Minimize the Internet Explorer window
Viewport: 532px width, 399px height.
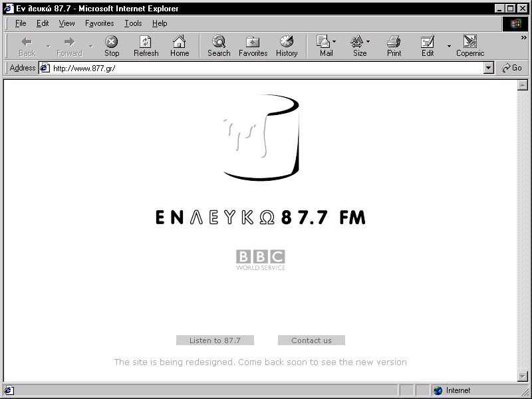[x=499, y=9]
